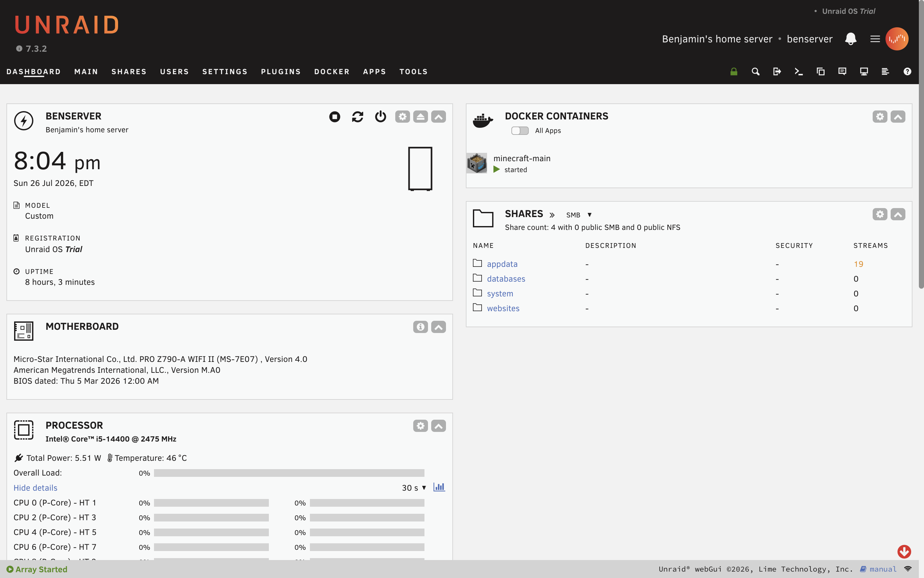Go to the Apps tab
Viewport: 924px width, 578px height.
(x=374, y=72)
